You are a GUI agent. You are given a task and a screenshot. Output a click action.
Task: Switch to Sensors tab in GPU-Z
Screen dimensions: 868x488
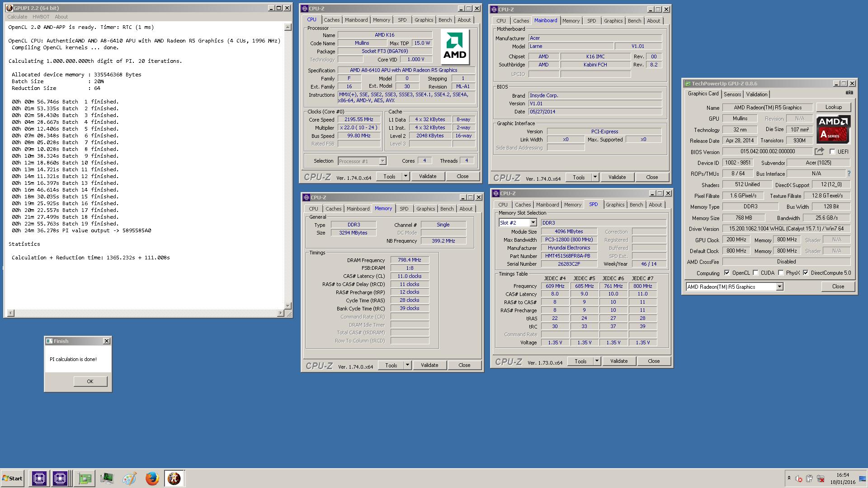732,94
